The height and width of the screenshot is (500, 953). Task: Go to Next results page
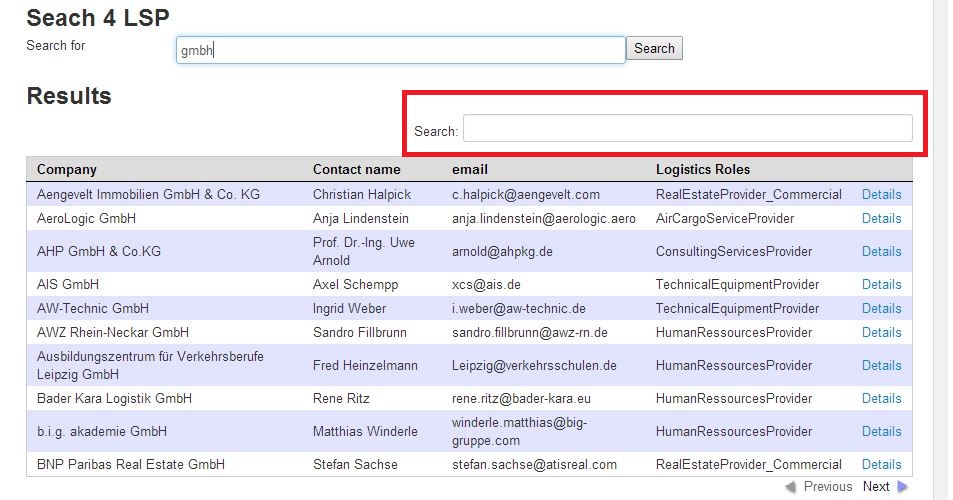point(876,487)
